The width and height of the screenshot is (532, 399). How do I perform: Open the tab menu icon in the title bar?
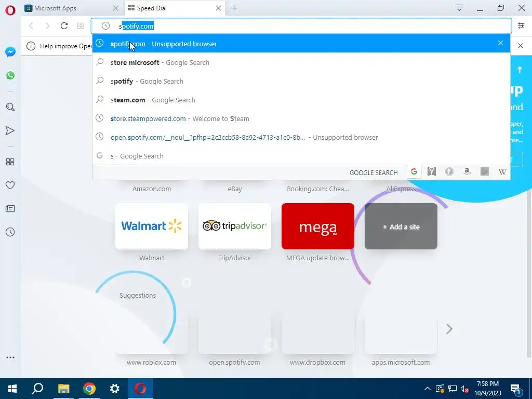pyautogui.click(x=459, y=8)
